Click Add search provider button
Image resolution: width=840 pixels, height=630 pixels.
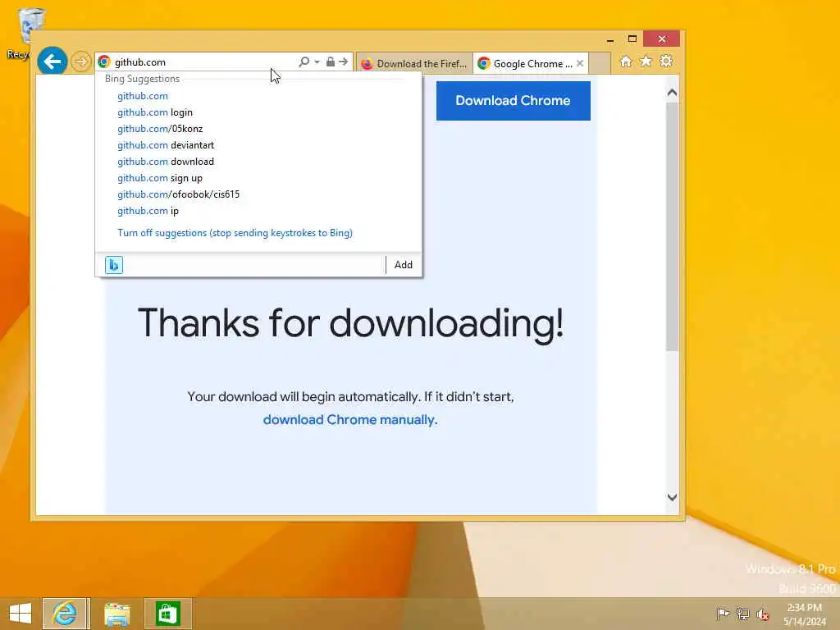[x=404, y=265]
